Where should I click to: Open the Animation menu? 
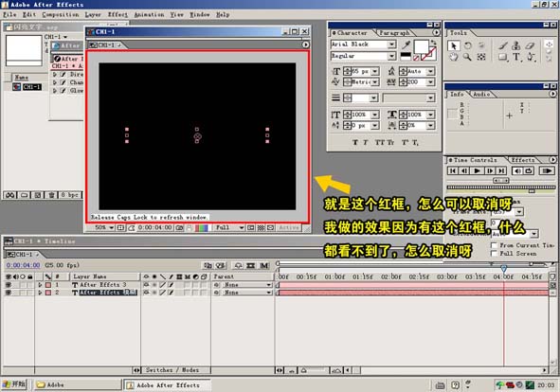(149, 14)
